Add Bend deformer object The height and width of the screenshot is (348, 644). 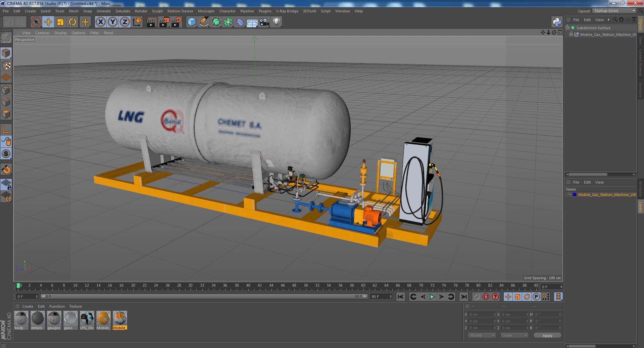[x=240, y=22]
